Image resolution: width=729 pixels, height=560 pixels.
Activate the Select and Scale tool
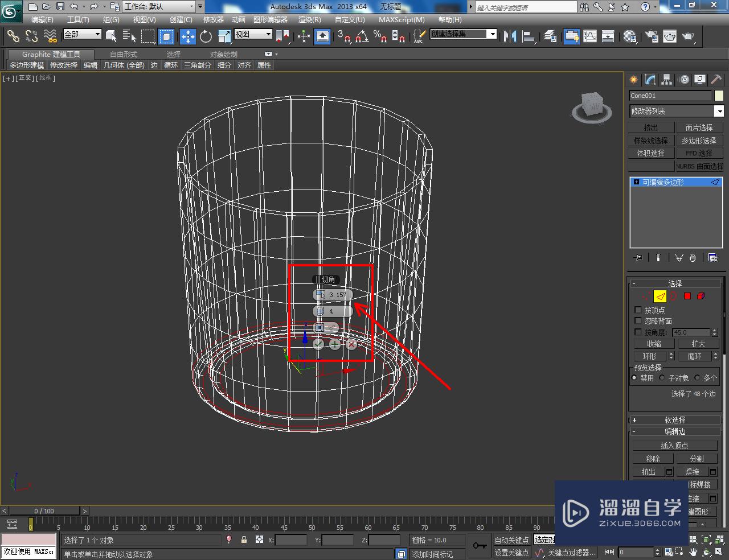pyautogui.click(x=224, y=36)
